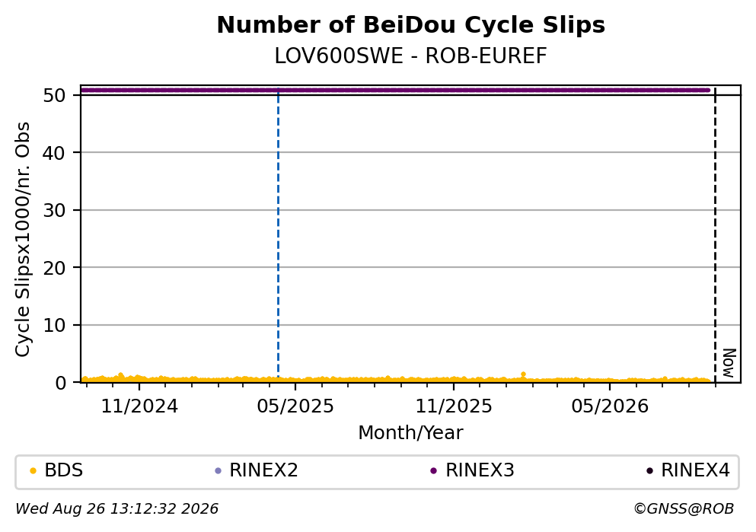This screenshot has width=756, height=532.
Task: Click the 11/2024 x-axis tick label
Action: pos(139,406)
